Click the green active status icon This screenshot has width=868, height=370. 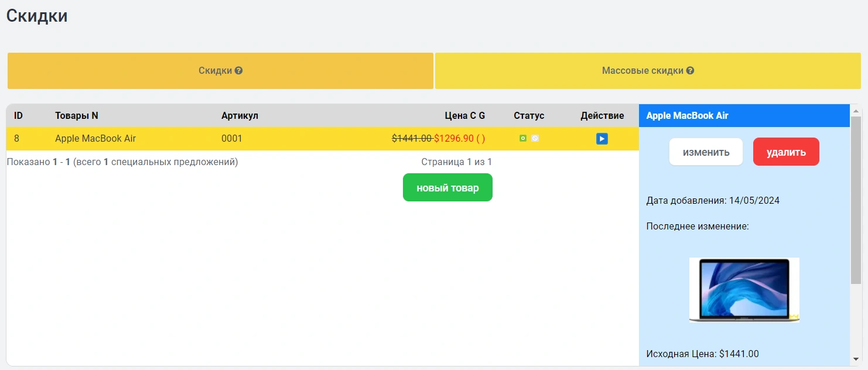click(523, 139)
